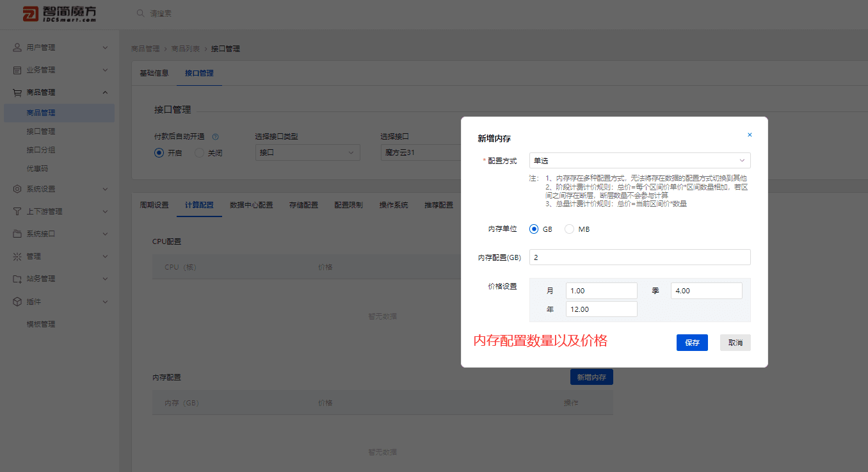Click the 站务管理 icon
868x472 pixels.
coord(17,279)
